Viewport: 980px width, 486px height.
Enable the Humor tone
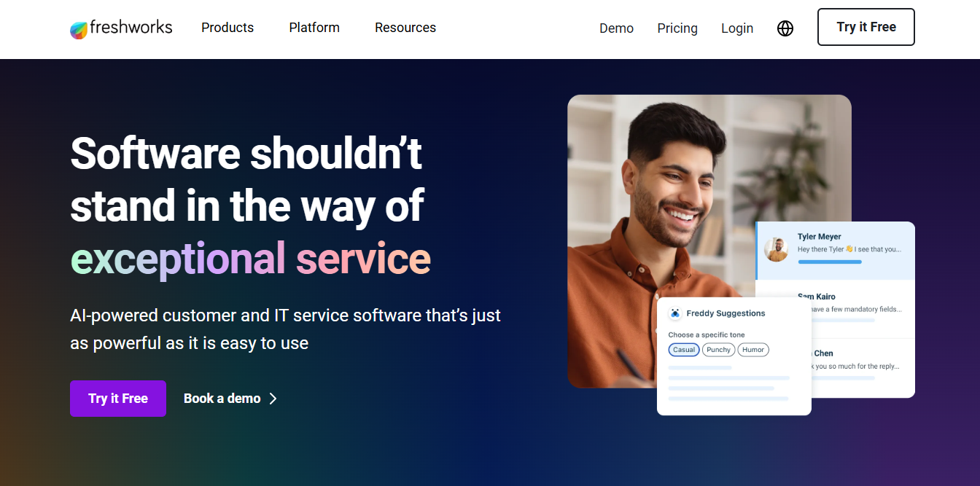click(x=752, y=349)
